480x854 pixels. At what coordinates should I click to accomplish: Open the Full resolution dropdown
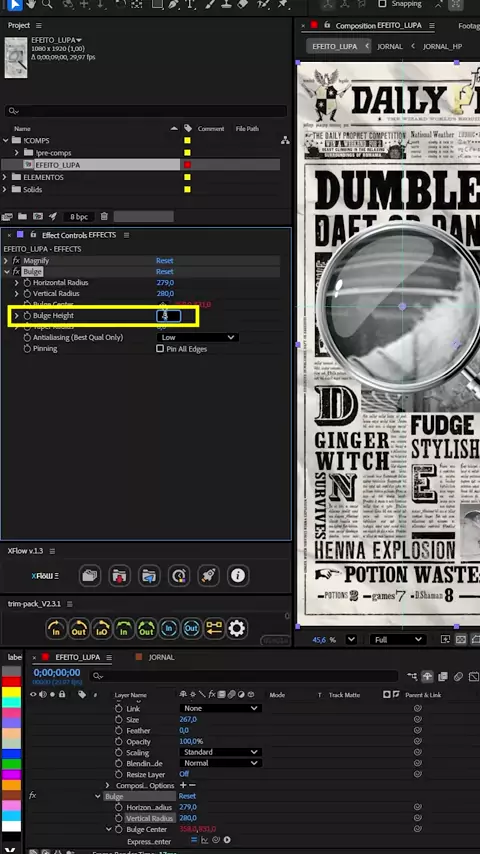click(397, 639)
